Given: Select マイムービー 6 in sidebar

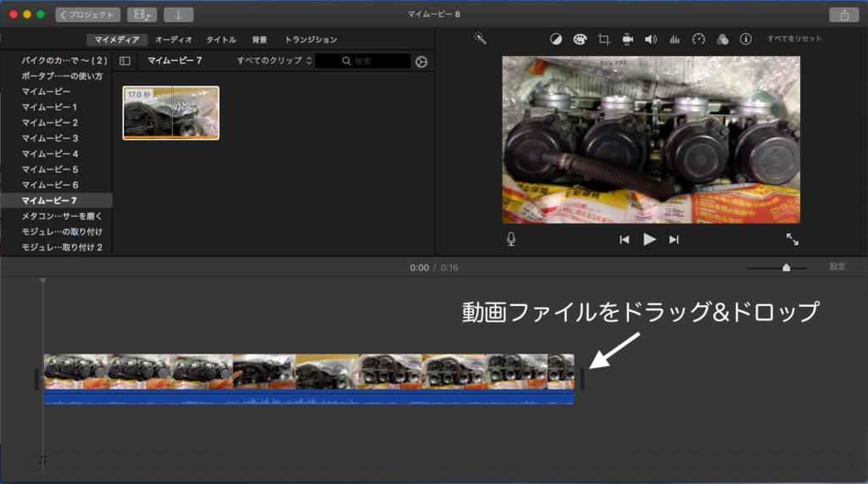Looking at the screenshot, I should pos(50,185).
